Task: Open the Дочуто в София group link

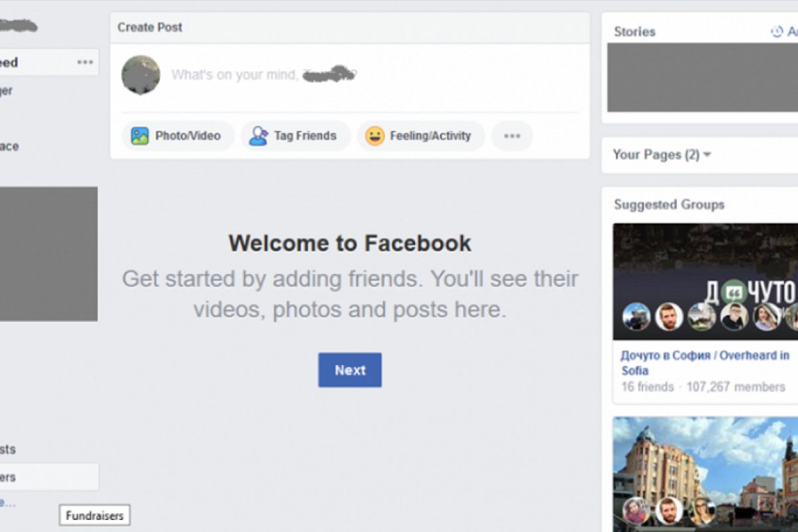Action: (x=705, y=363)
